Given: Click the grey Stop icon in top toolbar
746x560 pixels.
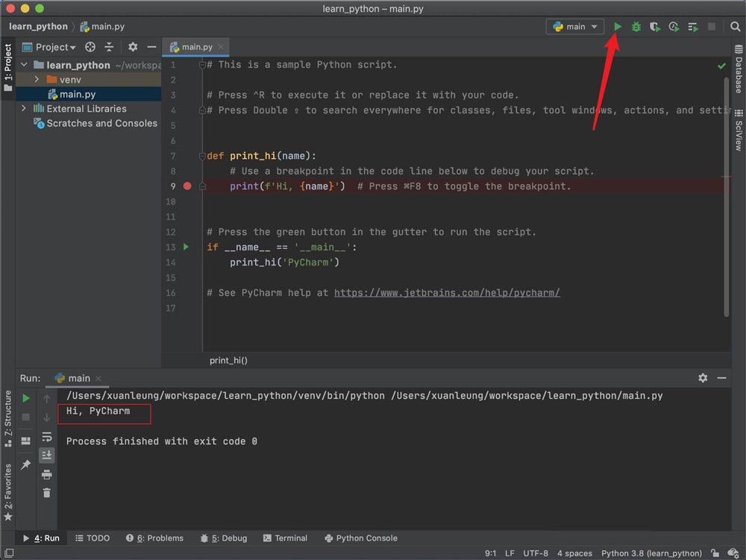Looking at the screenshot, I should click(711, 27).
